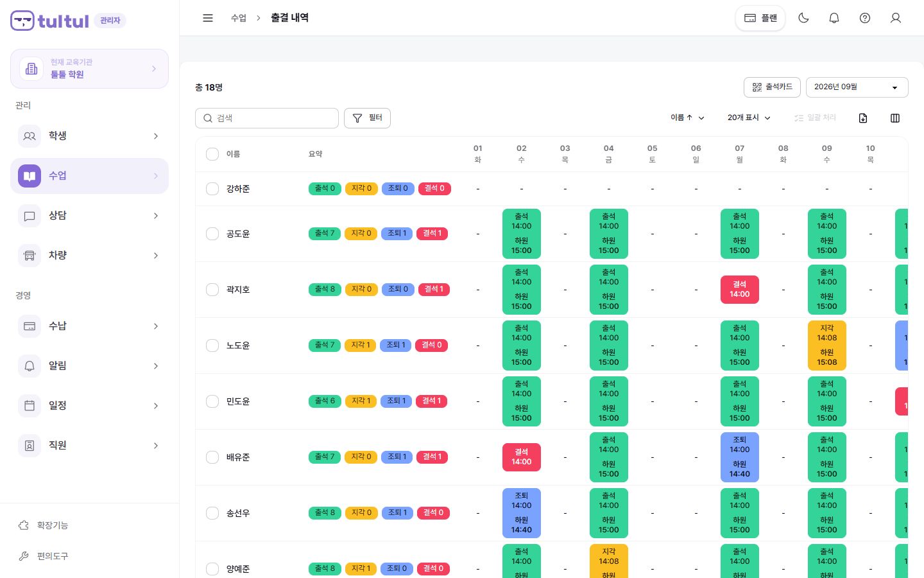Click 배유준's blue 조퇴 cell on 07
924x578 pixels.
[739, 457]
